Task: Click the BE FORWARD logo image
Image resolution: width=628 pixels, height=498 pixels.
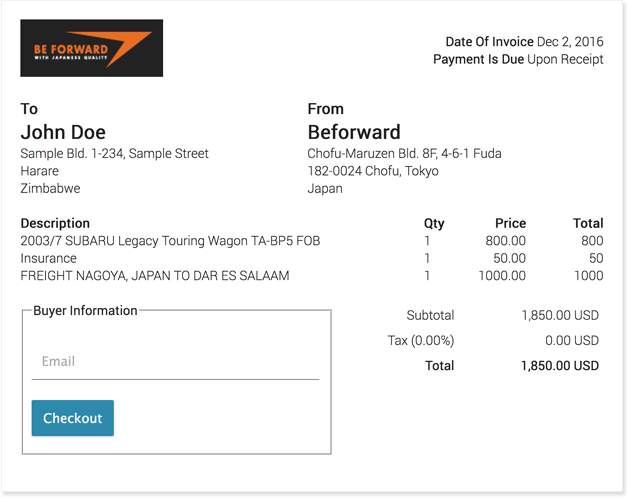Action: 91,48
